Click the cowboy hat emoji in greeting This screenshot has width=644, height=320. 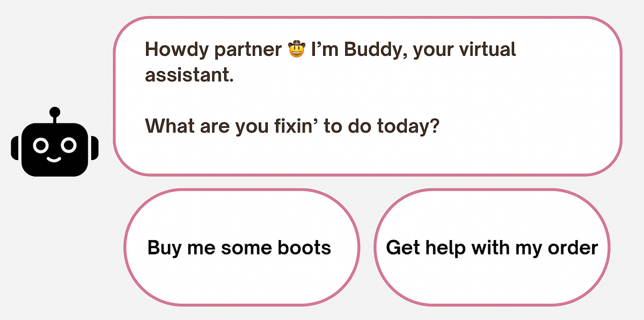296,50
